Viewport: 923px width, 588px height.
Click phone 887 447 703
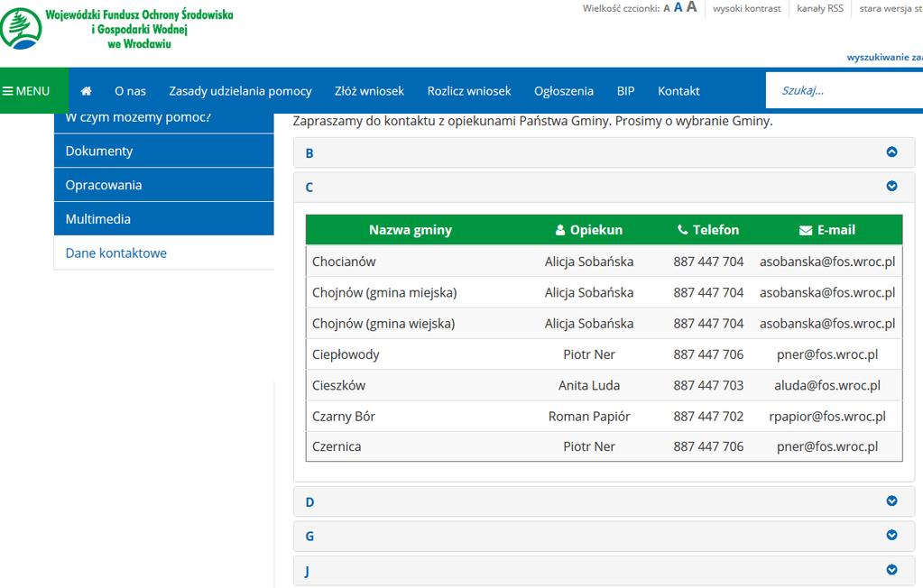tap(708, 385)
